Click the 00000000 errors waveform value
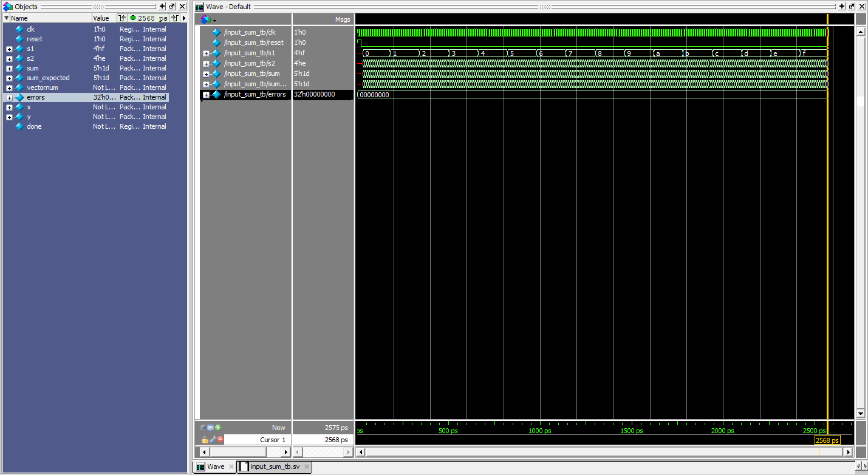 pyautogui.click(x=374, y=95)
